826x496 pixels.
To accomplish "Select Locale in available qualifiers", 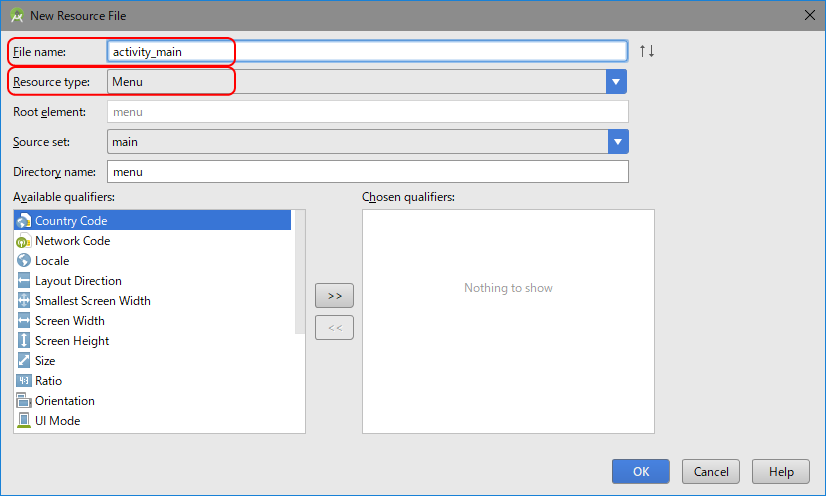I will pyautogui.click(x=52, y=261).
